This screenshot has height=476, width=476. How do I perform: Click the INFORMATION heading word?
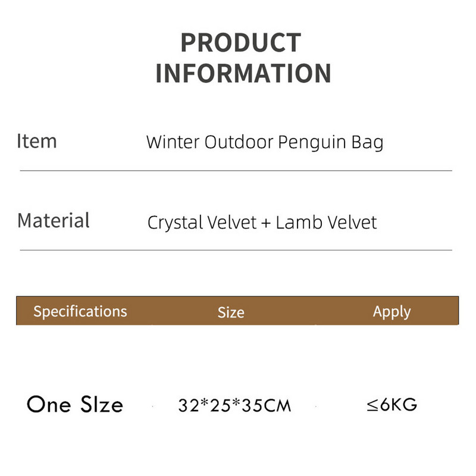(243, 74)
